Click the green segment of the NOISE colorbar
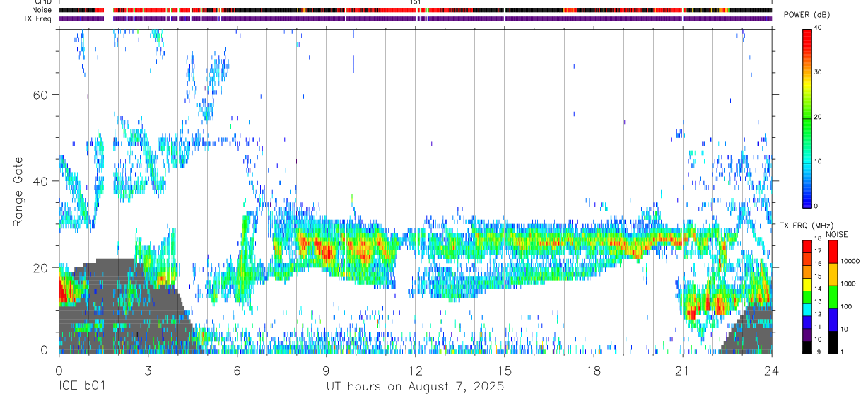This screenshot has height=401, width=868. (833, 296)
